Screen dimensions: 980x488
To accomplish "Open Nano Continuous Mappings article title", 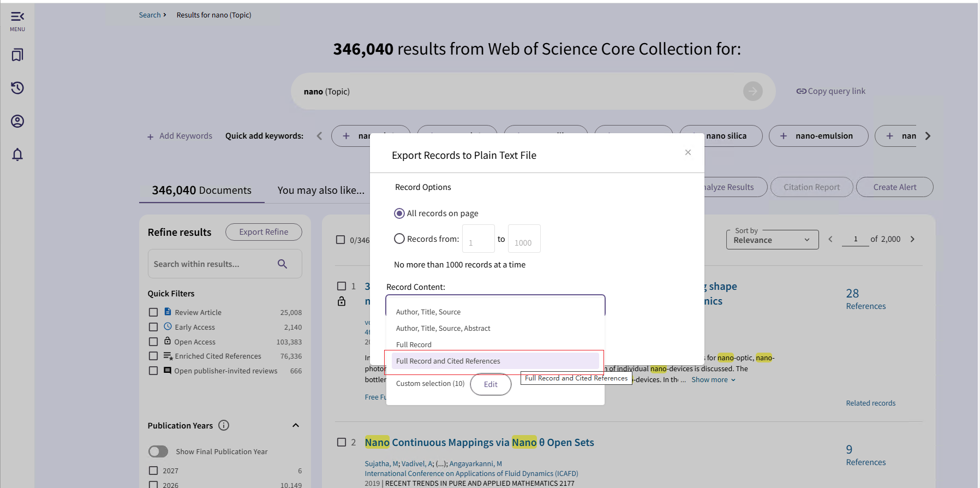I will tap(479, 443).
